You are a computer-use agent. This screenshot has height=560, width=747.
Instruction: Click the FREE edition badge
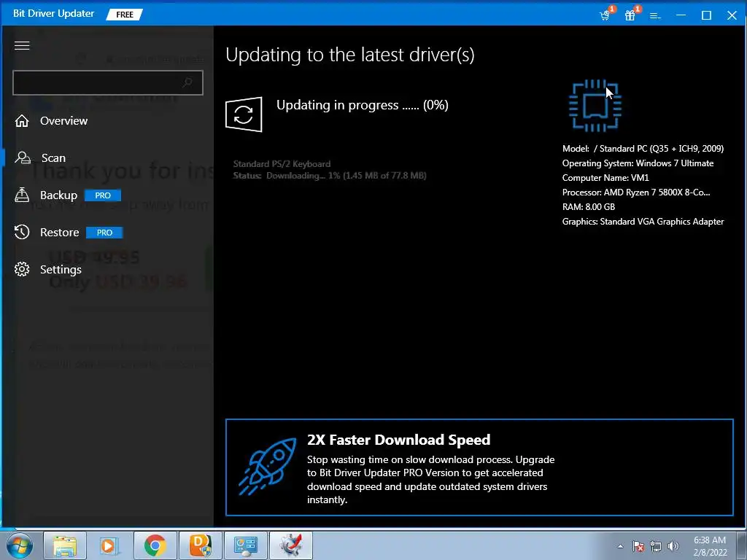[124, 15]
